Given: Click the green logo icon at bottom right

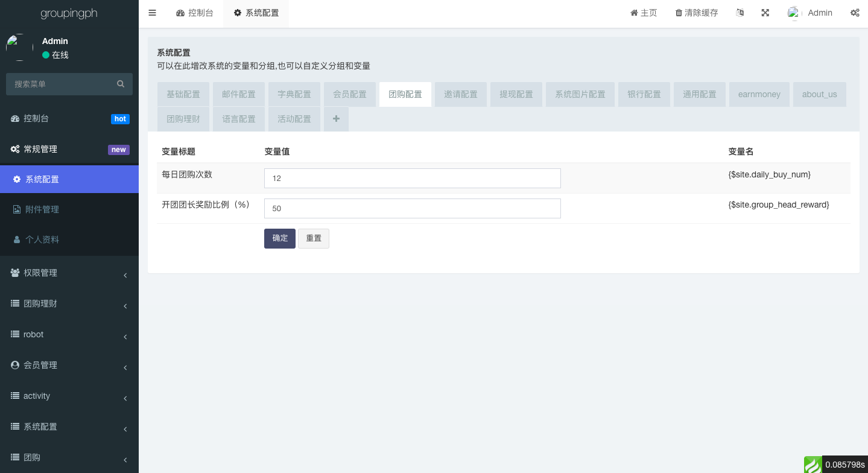Looking at the screenshot, I should coord(813,465).
